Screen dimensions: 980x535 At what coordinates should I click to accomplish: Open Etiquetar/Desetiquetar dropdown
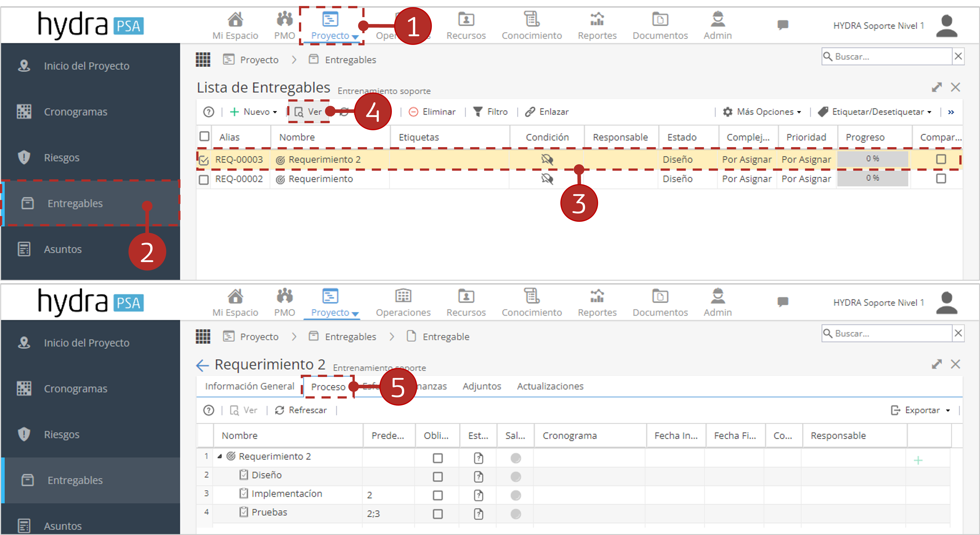pos(875,112)
